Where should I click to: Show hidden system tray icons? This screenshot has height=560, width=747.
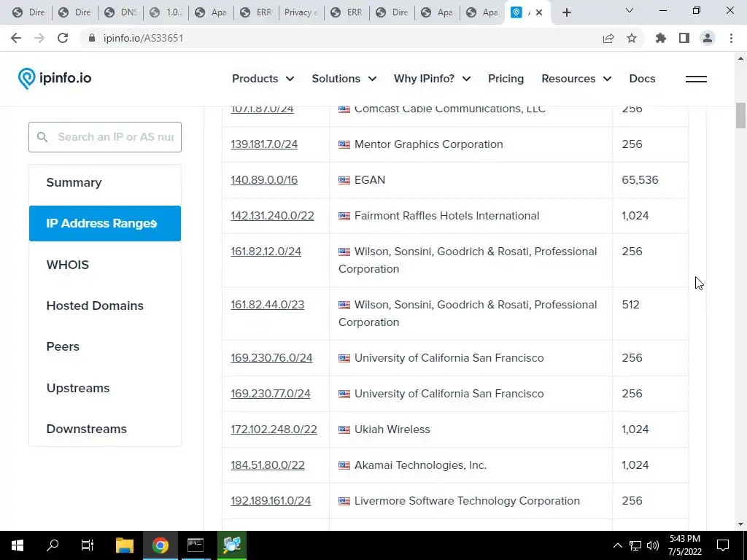[x=617, y=545]
